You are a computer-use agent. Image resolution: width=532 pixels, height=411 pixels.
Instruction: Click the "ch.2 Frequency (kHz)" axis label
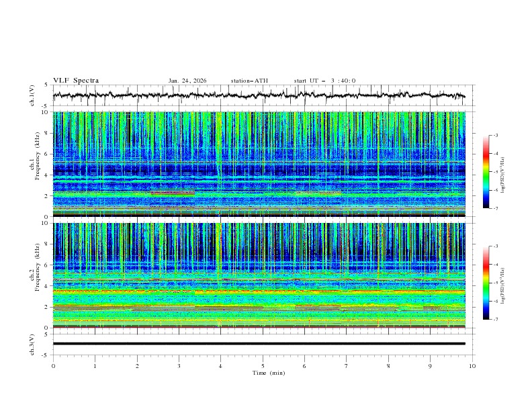coord(35,267)
